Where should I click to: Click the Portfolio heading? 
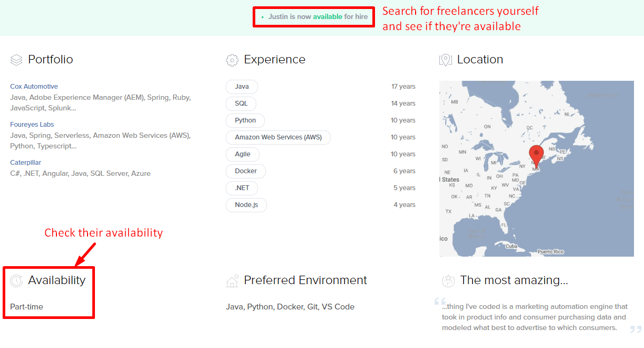pyautogui.click(x=51, y=60)
